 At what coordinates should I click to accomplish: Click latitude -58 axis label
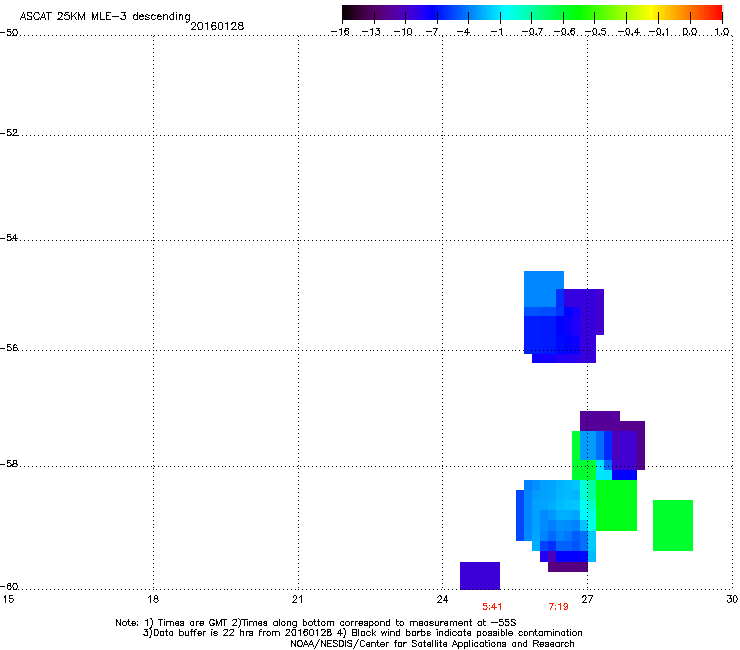click(9, 464)
